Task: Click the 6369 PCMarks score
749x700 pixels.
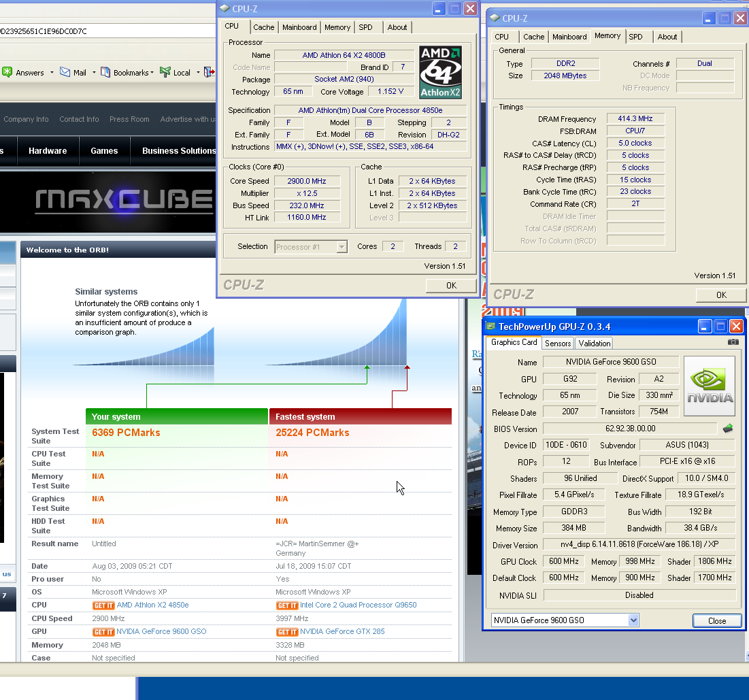Action: 126,433
